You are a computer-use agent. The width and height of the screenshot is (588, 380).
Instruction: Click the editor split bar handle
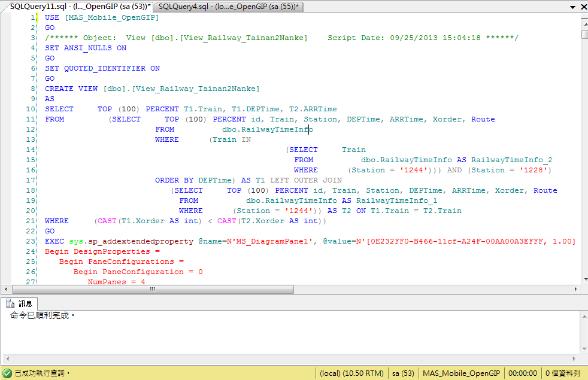pyautogui.click(x=584, y=17)
